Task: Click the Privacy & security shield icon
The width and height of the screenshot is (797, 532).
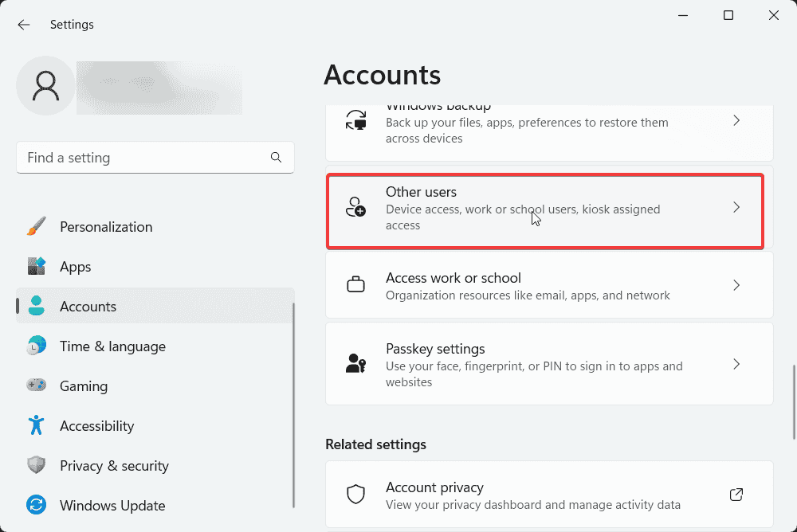Action: coord(36,465)
